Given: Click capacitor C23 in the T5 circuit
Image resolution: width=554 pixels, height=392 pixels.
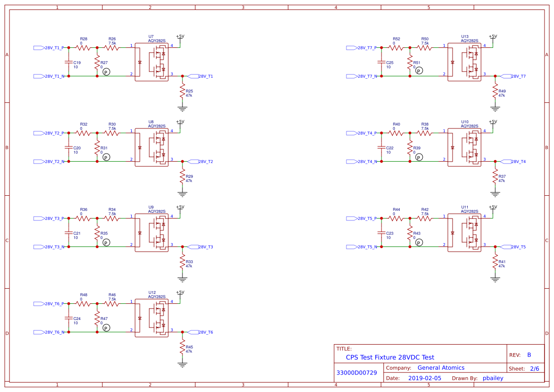Looking at the screenshot, I should [x=381, y=232].
